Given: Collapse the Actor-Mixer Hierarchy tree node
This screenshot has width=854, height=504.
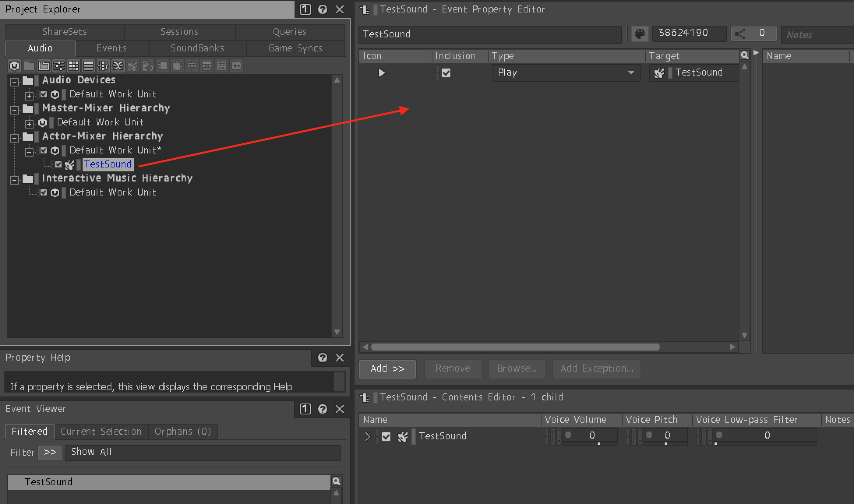Looking at the screenshot, I should click(x=15, y=138).
